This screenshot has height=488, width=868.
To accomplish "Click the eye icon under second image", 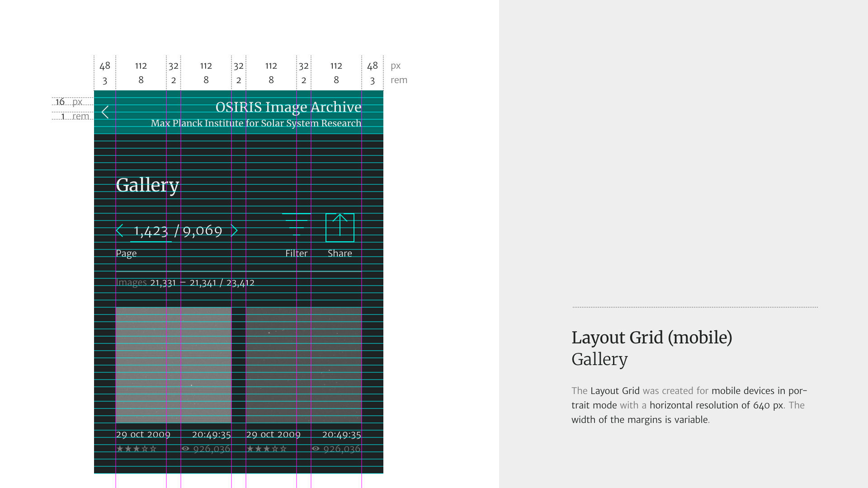I will coord(316,449).
